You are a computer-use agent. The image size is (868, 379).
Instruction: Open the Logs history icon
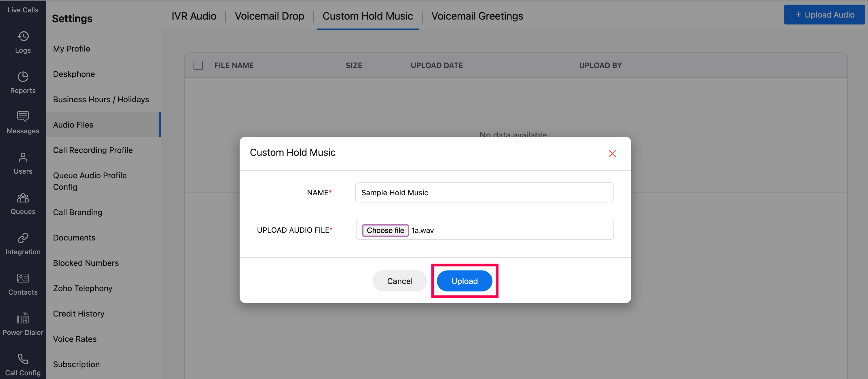click(x=23, y=36)
